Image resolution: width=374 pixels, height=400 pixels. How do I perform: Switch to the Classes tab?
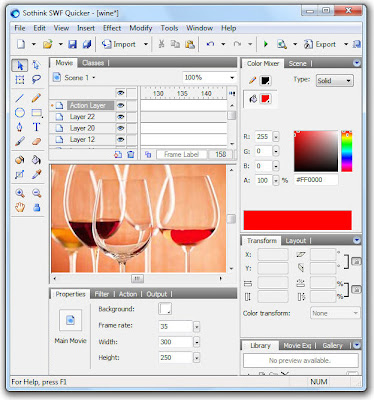pyautogui.click(x=93, y=63)
